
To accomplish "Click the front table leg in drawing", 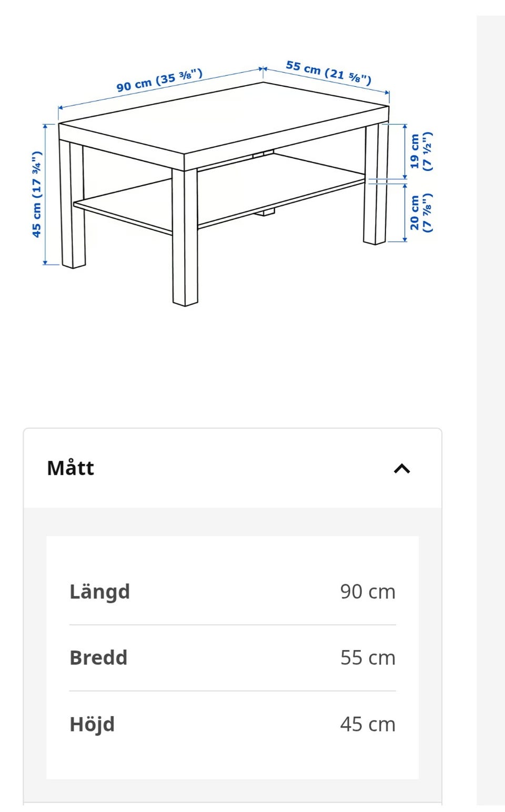I will pyautogui.click(x=185, y=237).
